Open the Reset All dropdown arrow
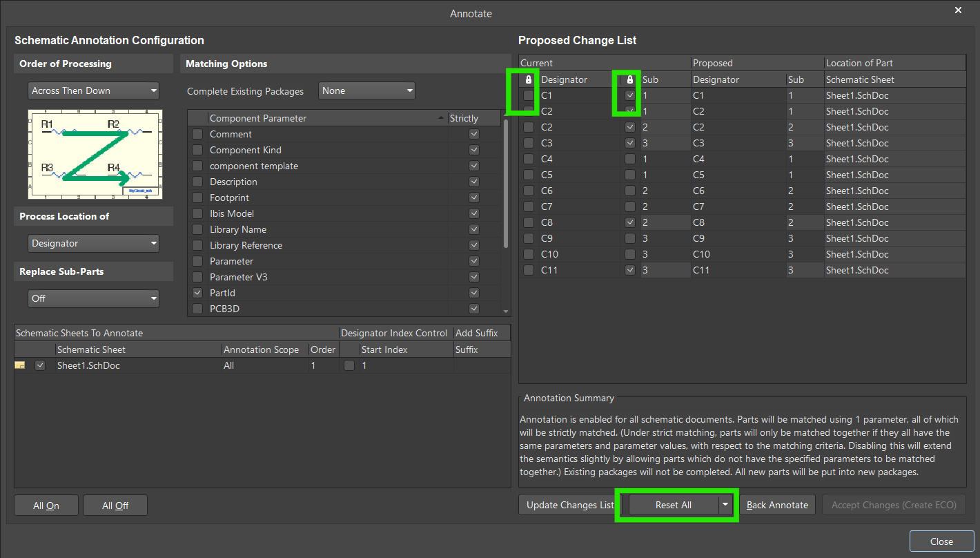The height and width of the screenshot is (558, 980). tap(725, 505)
